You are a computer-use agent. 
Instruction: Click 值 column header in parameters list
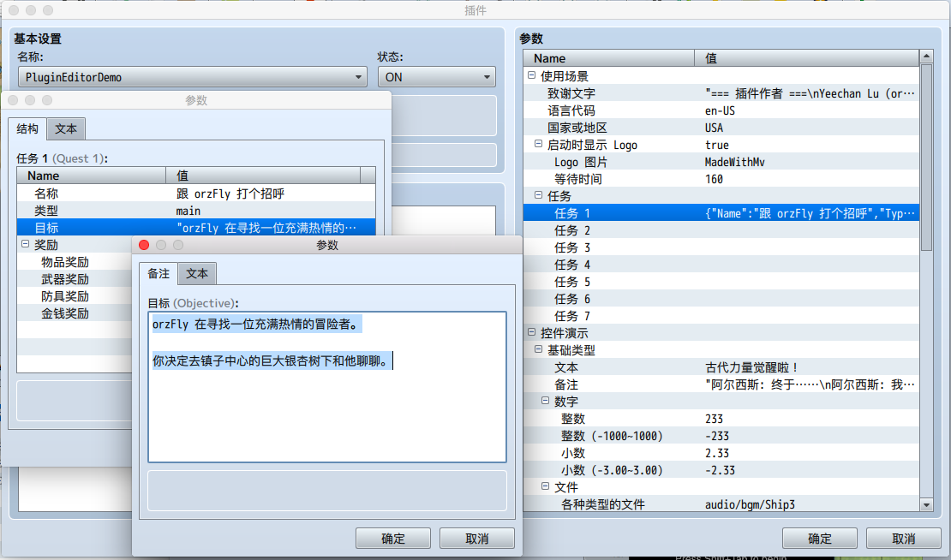[x=807, y=58]
